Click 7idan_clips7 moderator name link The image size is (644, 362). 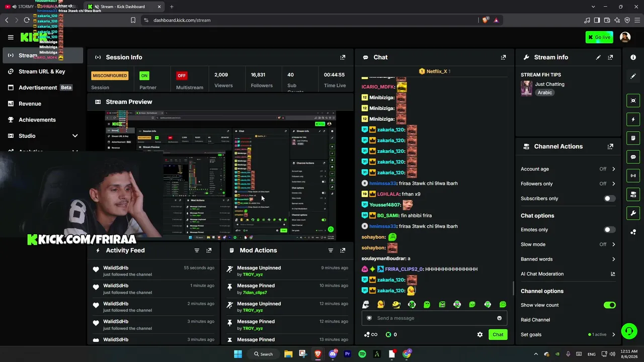(x=255, y=293)
